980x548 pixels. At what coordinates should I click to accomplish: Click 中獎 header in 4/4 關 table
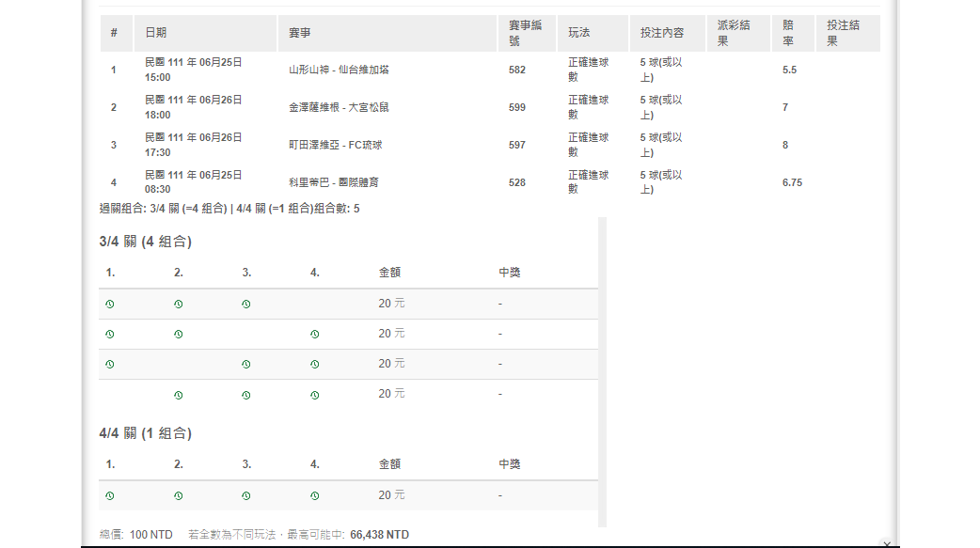pyautogui.click(x=510, y=464)
